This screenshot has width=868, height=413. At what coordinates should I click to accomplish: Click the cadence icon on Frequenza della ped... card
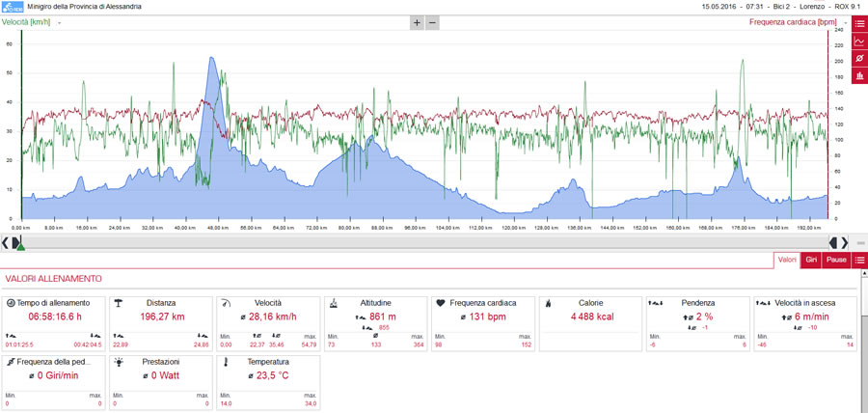[10, 362]
